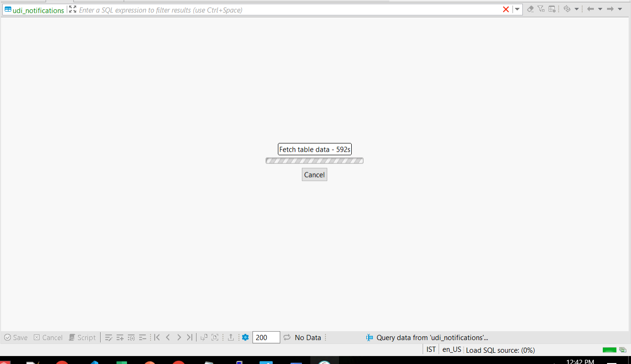
Task: Open the blue gear data settings icon
Action: coord(245,337)
